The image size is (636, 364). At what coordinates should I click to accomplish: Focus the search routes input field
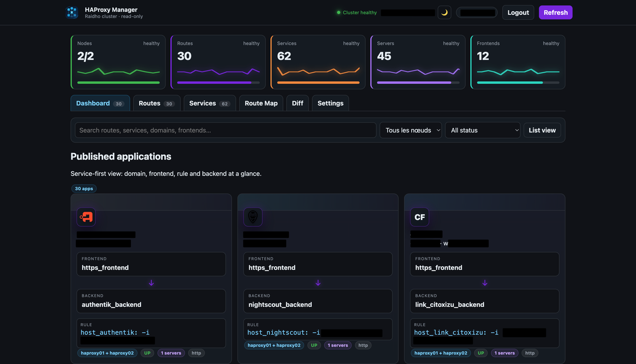coord(226,130)
